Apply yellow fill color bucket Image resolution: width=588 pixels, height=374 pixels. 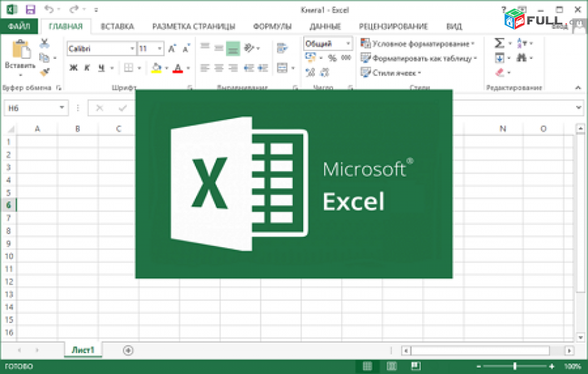click(156, 68)
